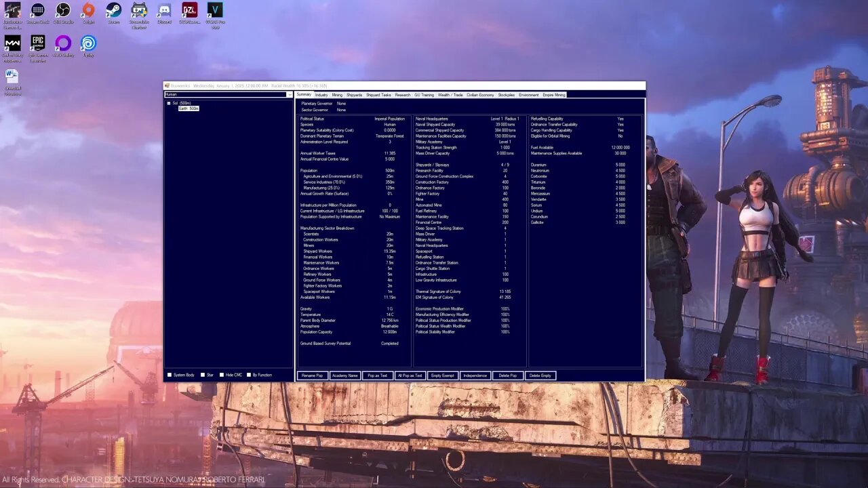Viewport: 868px width, 488px height.
Task: Click the Rename Pop button
Action: 313,375
